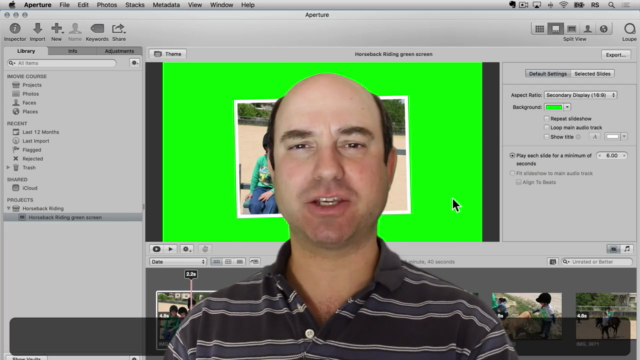The height and width of the screenshot is (360, 640).
Task: Select the Split View icon
Action: 556,29
